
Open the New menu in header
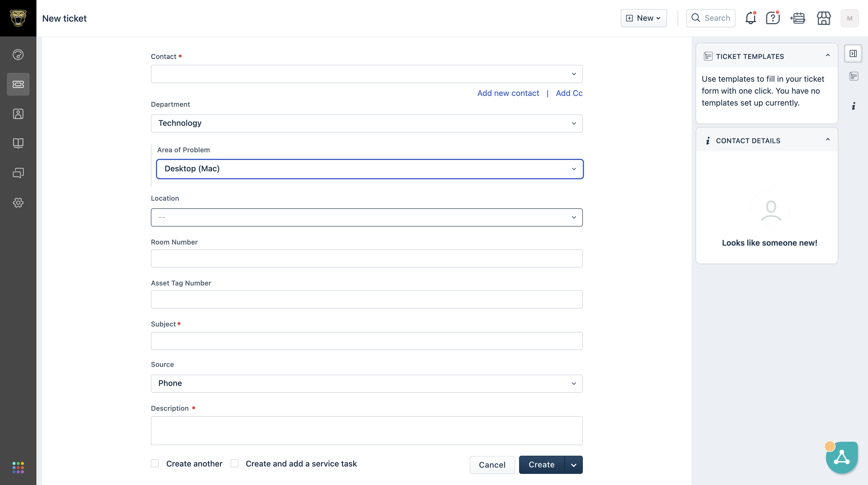[643, 18]
